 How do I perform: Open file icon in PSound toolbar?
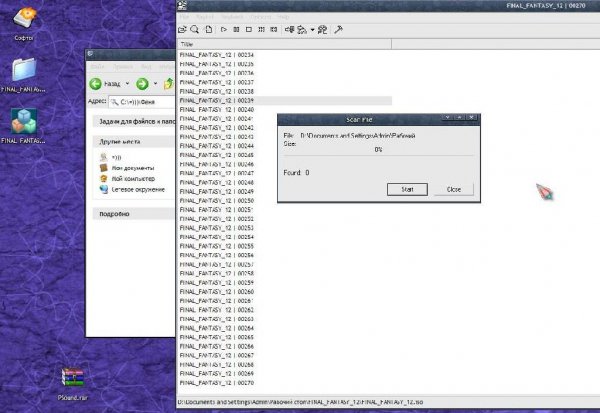[x=183, y=29]
